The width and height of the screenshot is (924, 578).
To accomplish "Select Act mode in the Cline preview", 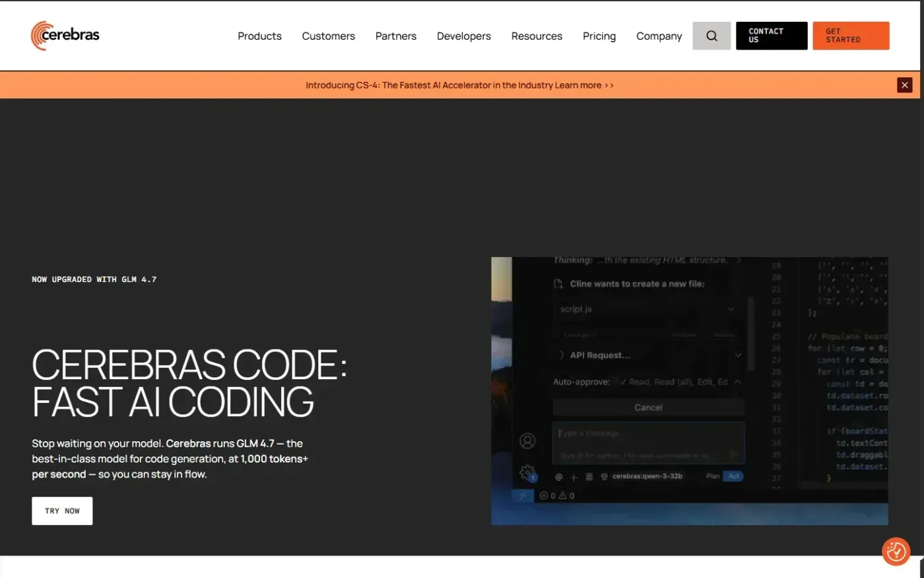I will point(734,476).
